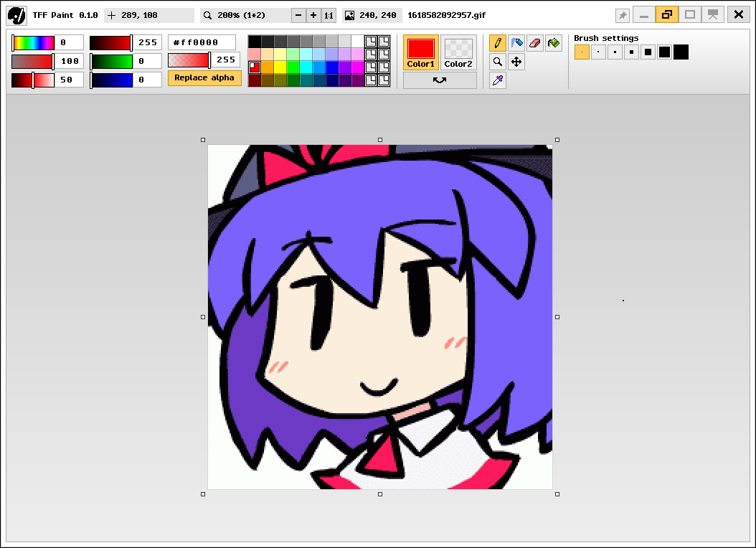
Task: Pick the white palette swatch
Action: (x=358, y=42)
